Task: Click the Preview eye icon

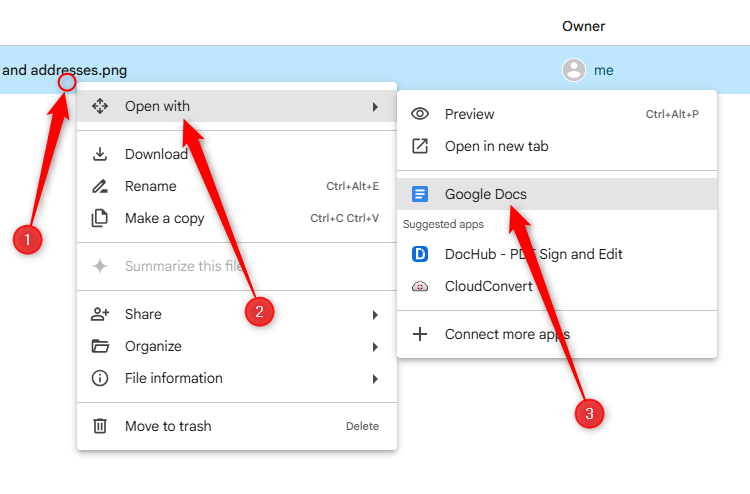Action: tap(420, 114)
